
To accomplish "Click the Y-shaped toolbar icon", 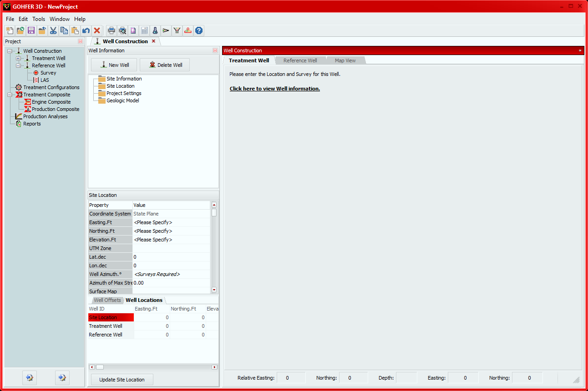I will point(177,30).
